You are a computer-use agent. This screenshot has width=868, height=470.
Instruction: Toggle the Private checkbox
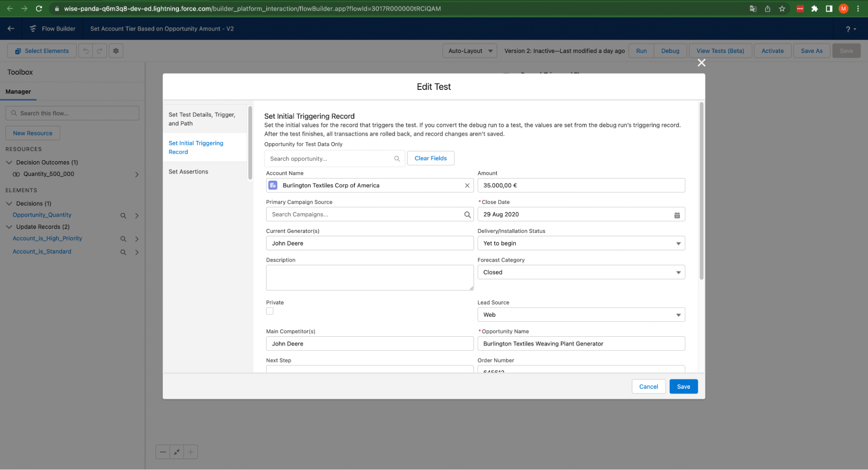270,311
